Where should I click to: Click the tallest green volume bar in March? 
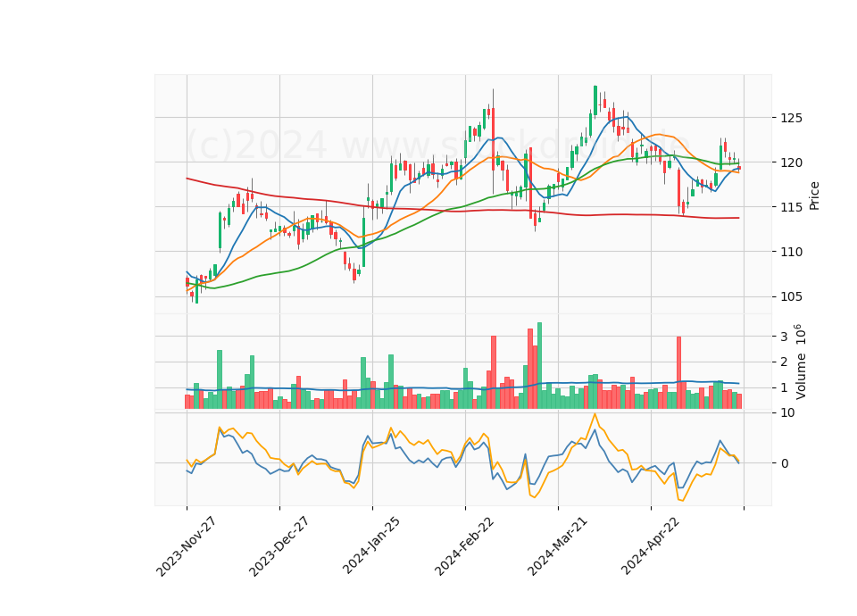tap(539, 365)
